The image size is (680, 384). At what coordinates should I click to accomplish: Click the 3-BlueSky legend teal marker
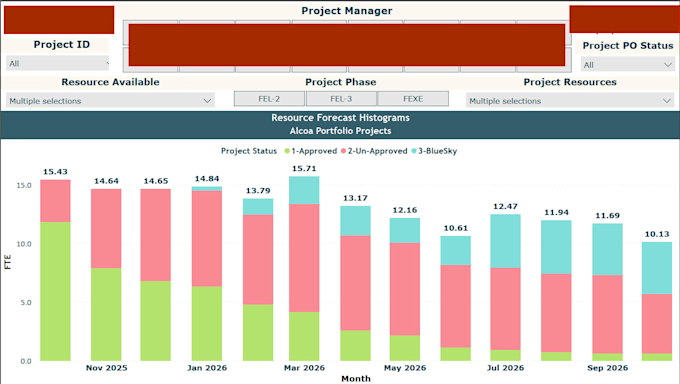(414, 151)
